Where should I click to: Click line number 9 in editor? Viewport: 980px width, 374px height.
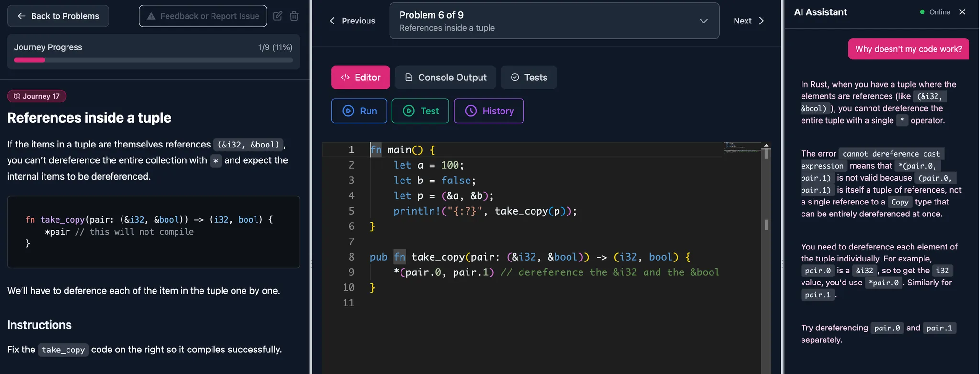tap(351, 272)
